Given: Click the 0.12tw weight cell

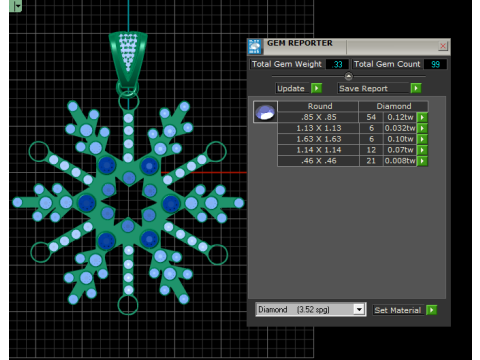Looking at the screenshot, I should point(400,117).
